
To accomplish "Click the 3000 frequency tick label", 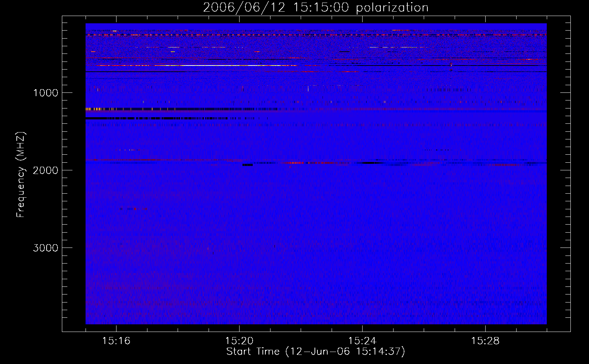I will click(x=46, y=248).
